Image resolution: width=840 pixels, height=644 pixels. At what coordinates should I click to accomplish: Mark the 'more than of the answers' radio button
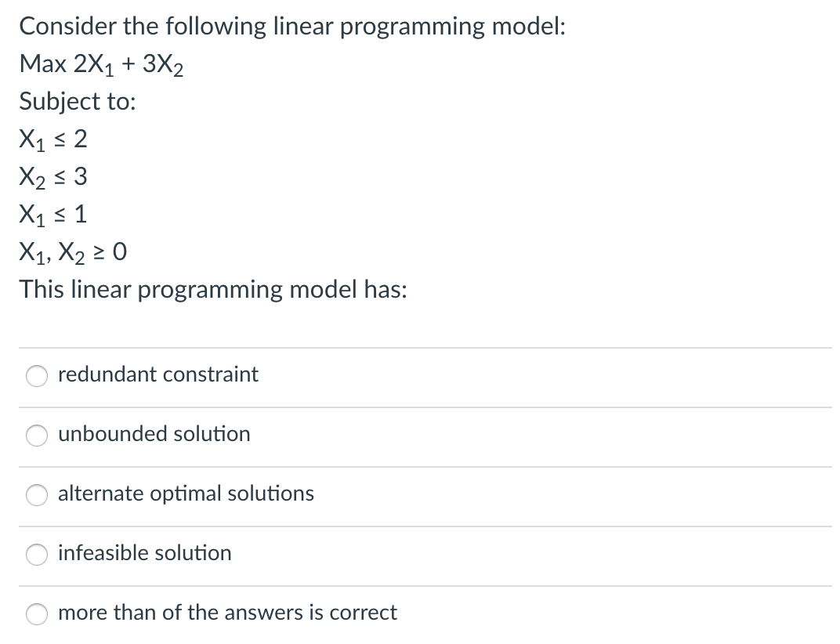point(37,613)
